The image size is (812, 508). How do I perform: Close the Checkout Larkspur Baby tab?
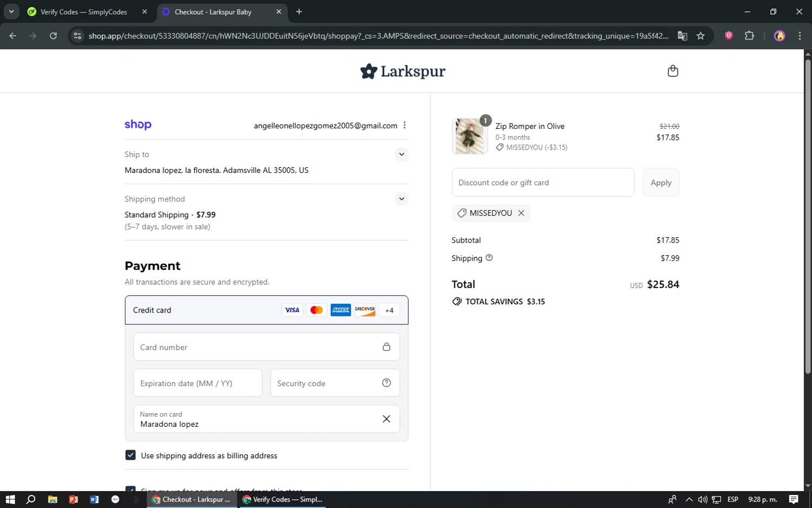click(279, 12)
